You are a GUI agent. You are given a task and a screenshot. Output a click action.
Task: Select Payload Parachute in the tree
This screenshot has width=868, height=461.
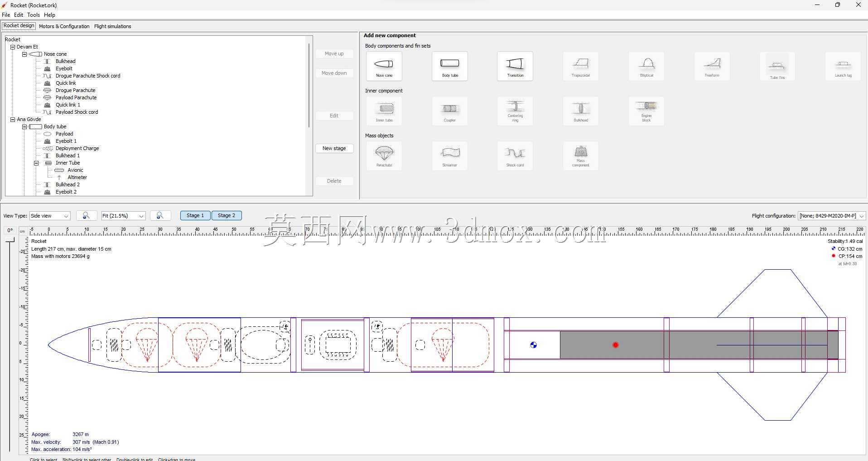76,97
